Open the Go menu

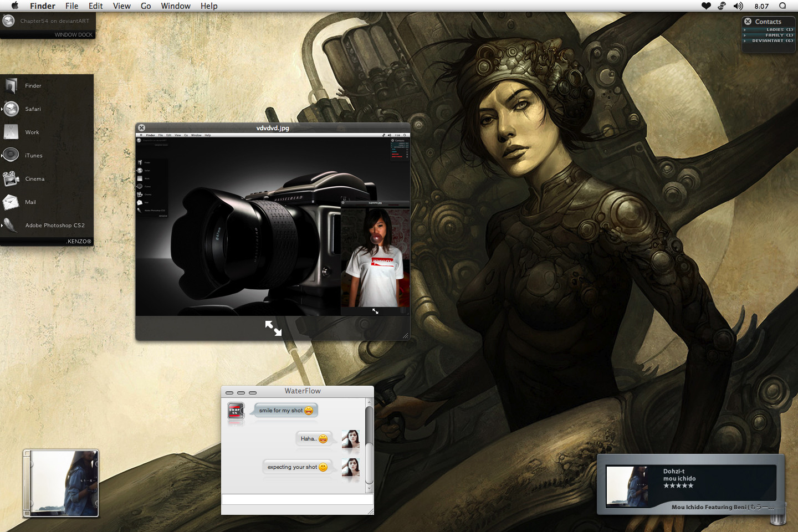pos(146,6)
